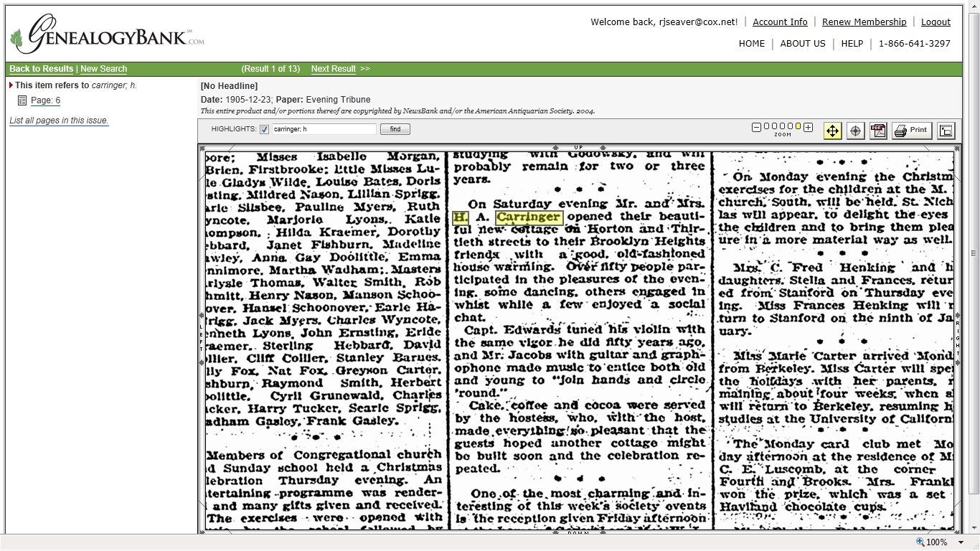The height and width of the screenshot is (551, 980).
Task: Click the GenealogyBank logo
Action: pyautogui.click(x=108, y=34)
